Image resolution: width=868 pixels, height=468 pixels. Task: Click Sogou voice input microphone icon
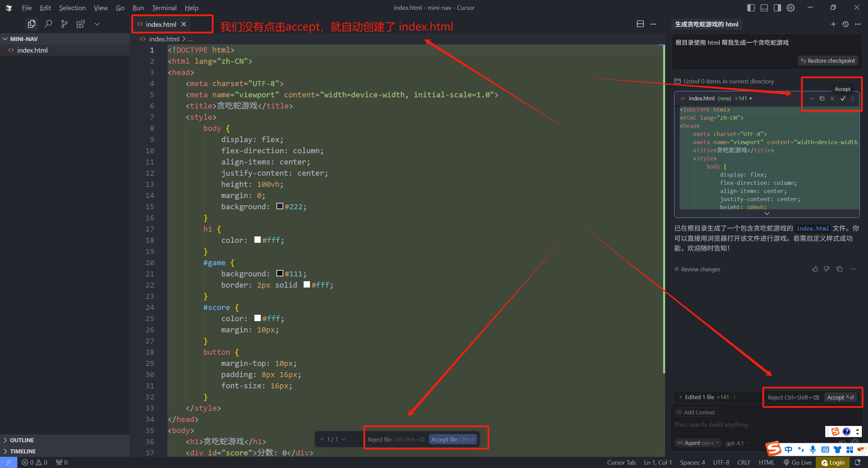tap(813, 450)
